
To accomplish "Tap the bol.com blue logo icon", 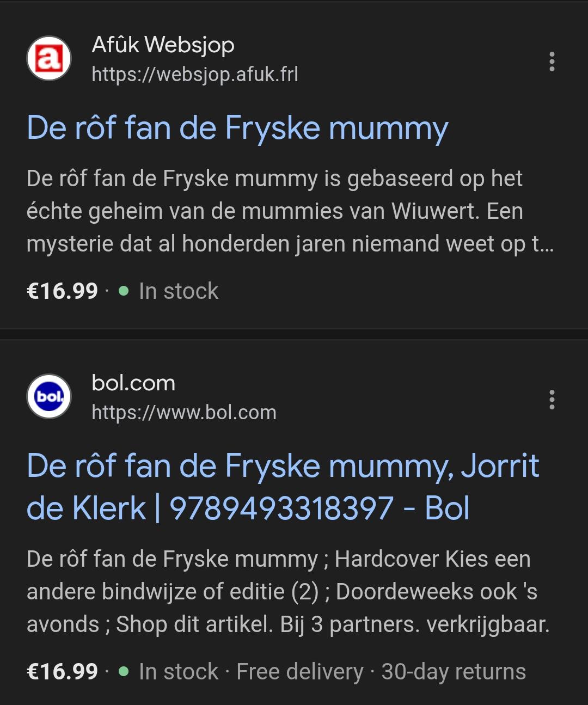I will [x=49, y=396].
